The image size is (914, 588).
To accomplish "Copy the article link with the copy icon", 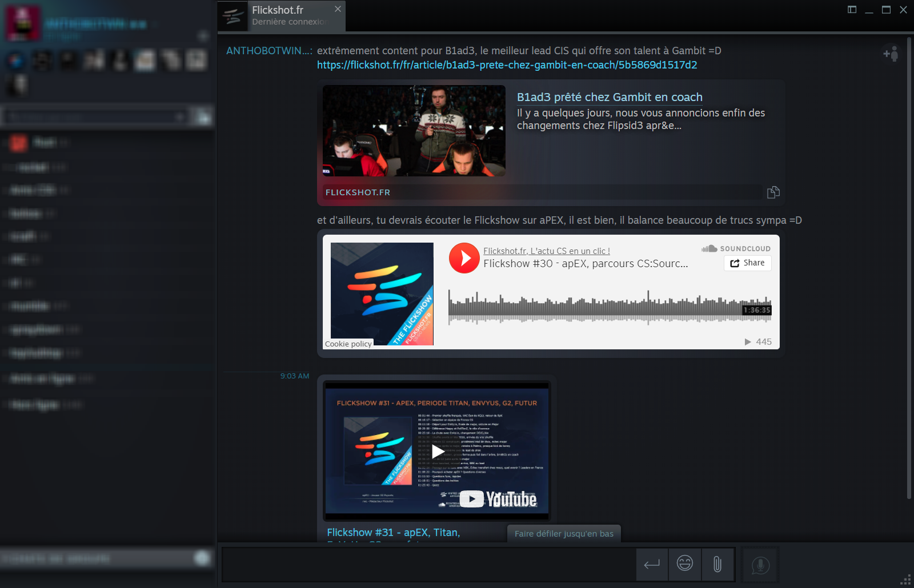I will pos(773,192).
